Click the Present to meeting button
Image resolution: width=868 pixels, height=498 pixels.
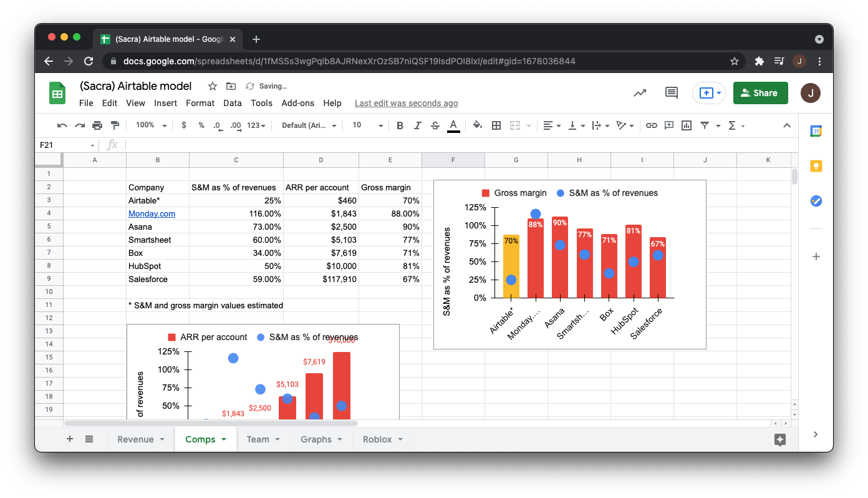tap(709, 93)
